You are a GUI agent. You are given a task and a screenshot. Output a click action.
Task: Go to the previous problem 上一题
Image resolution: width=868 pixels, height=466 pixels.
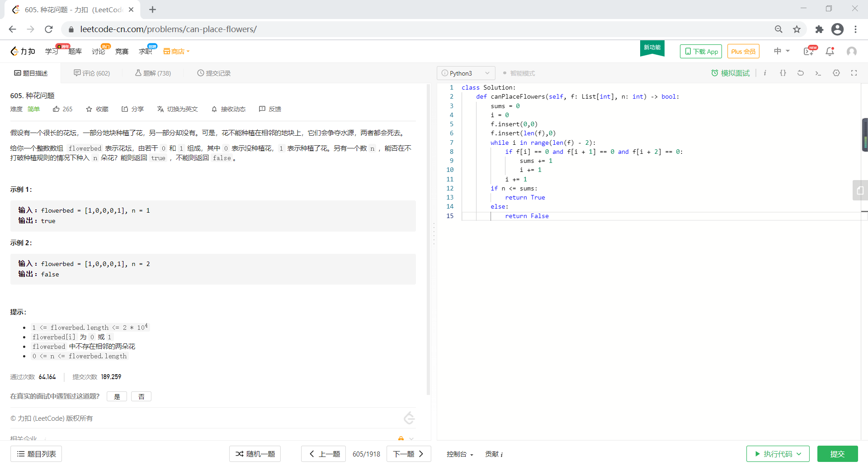point(324,454)
